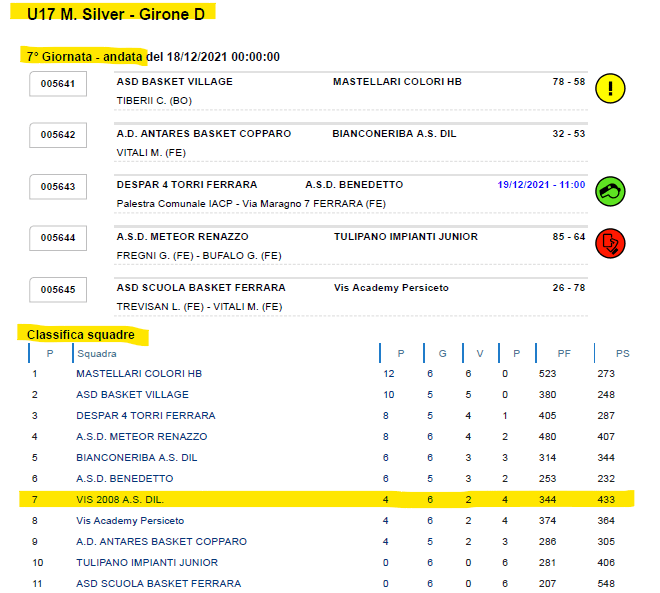Image resolution: width=660 pixels, height=593 pixels.
Task: Click the PS column header
Action: pos(623,354)
